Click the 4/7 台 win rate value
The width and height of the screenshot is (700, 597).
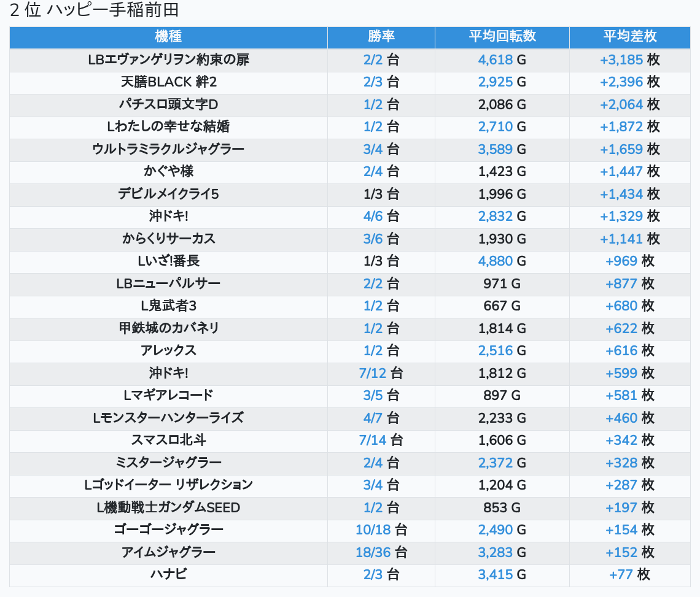pos(381,418)
